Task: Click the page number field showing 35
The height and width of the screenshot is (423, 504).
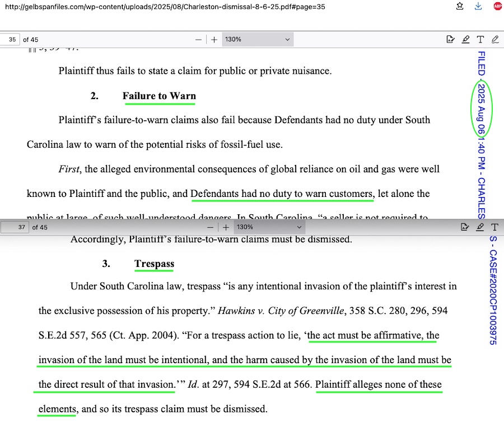Action: point(10,40)
